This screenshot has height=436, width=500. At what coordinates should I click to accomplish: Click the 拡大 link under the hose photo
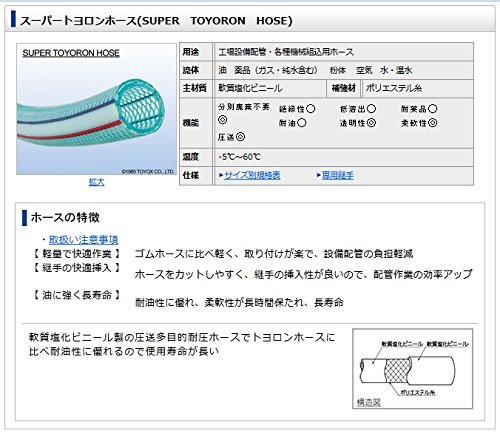coord(96,182)
